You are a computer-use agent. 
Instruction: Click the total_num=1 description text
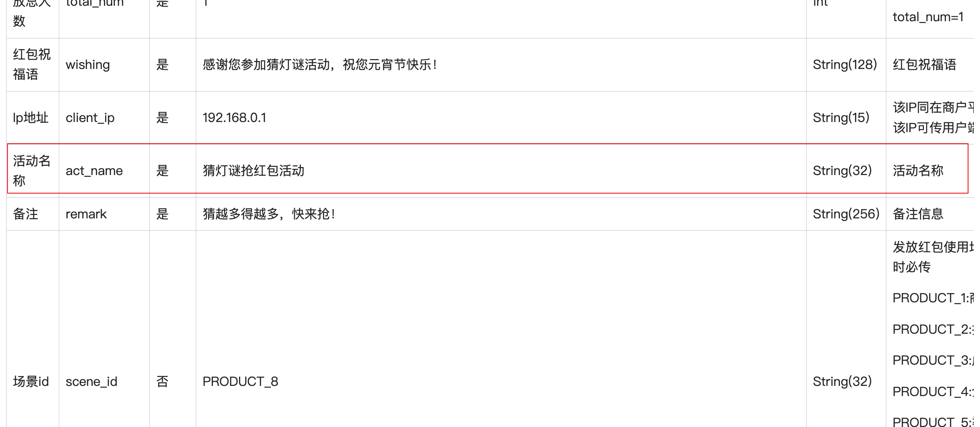[x=928, y=17]
